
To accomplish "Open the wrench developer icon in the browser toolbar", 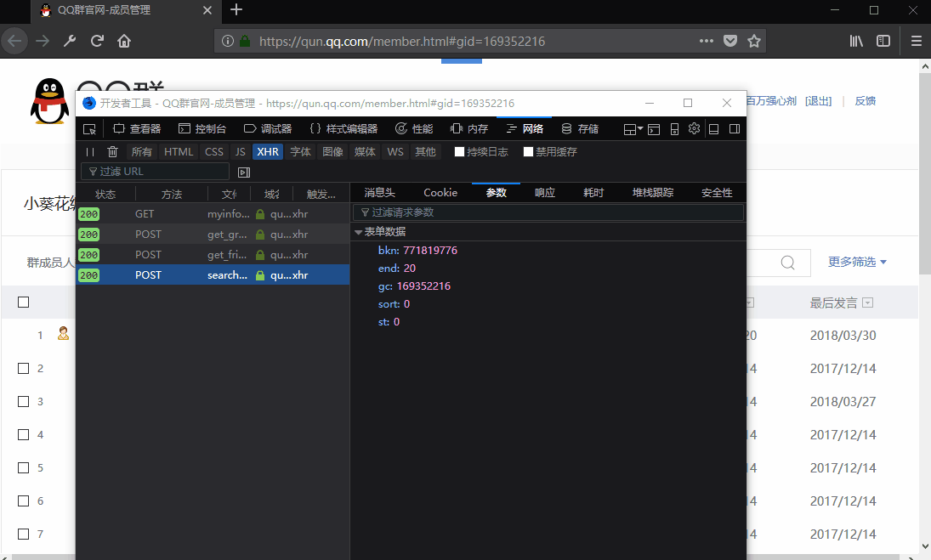I will click(x=70, y=41).
